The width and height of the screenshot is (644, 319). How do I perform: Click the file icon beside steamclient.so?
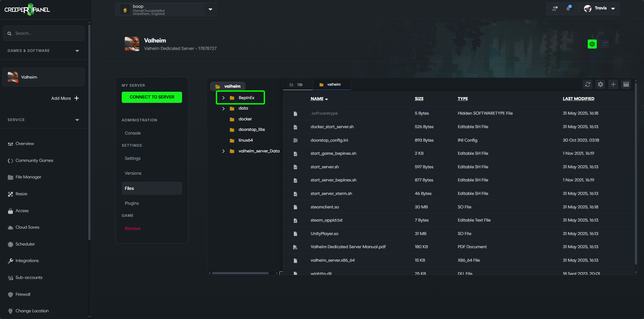point(295,207)
